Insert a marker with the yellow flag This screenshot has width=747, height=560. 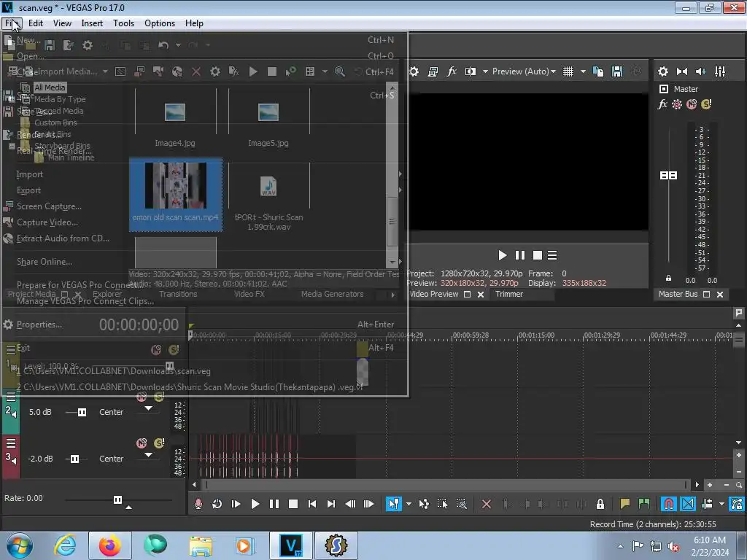pyautogui.click(x=624, y=504)
